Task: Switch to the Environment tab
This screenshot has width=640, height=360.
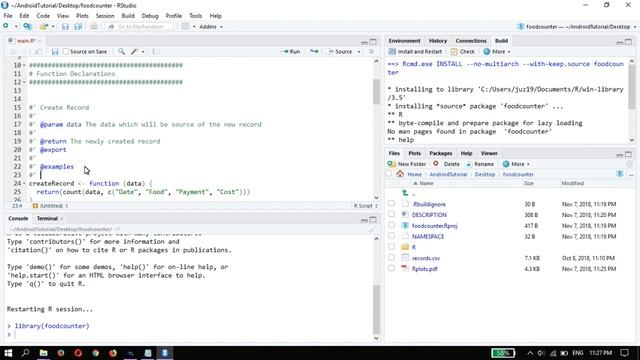Action: pos(404,41)
